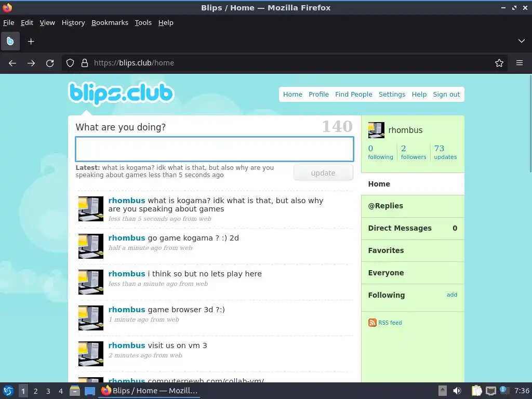Screen dimensions: 532x399
Task: Focus the 'What are you doing?' text box
Action: [x=215, y=149]
